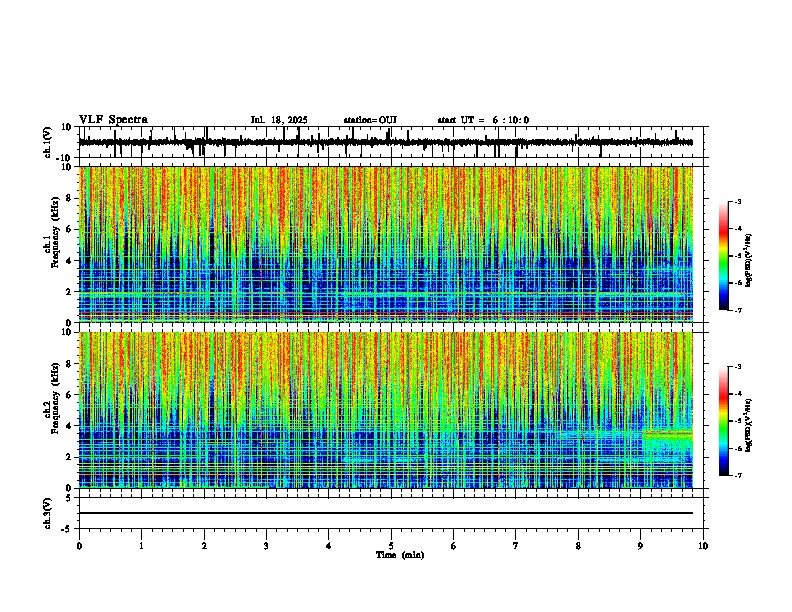Click the ch.1 color bar log(PSD) unit label
This screenshot has height=612, width=792.
(749, 261)
